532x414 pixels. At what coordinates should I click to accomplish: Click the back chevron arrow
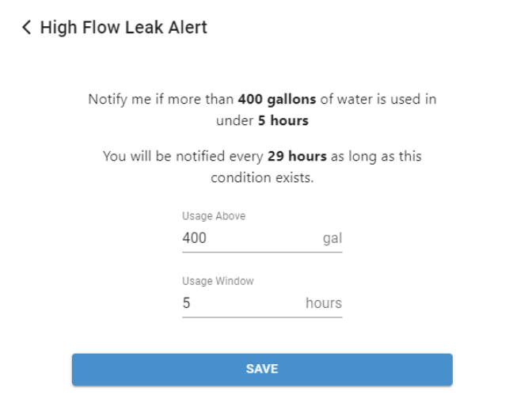(x=27, y=28)
